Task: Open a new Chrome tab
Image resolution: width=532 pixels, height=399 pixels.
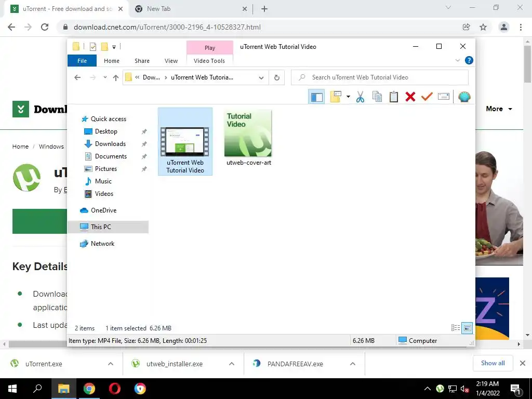Action: pos(264,9)
